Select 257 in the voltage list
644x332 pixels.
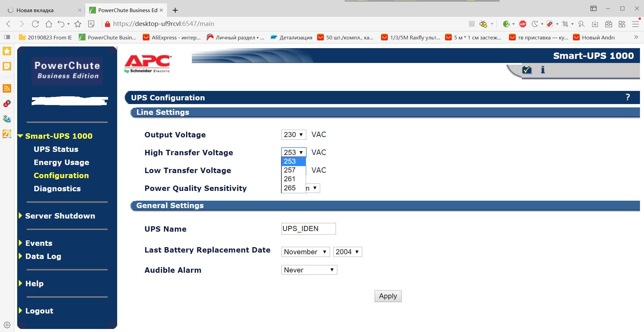(294, 170)
